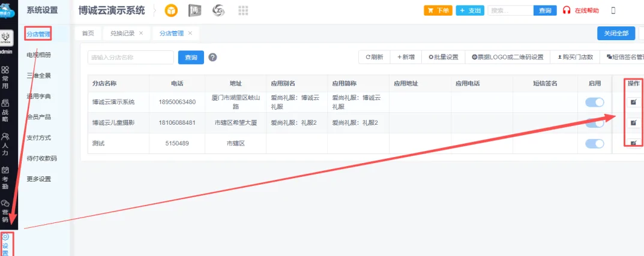The height and width of the screenshot is (256, 644).
Task: Toggle 启用 switch for 博诚云演示系统
Action: tap(594, 103)
